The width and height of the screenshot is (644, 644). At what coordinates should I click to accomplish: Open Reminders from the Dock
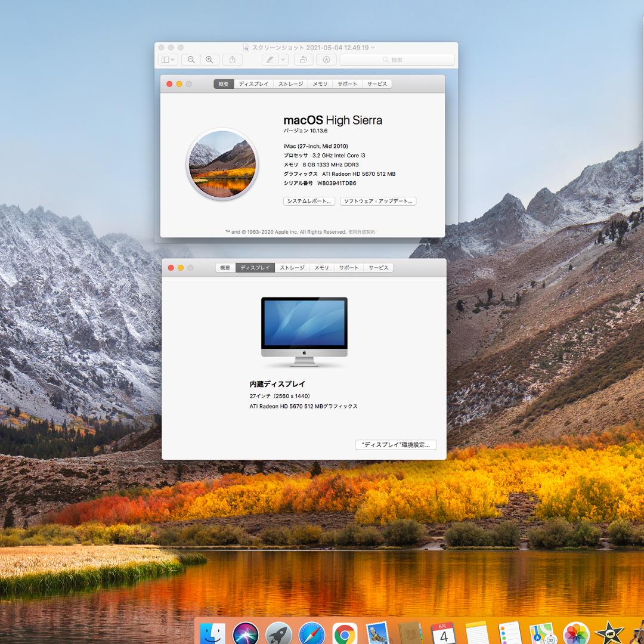[509, 634]
